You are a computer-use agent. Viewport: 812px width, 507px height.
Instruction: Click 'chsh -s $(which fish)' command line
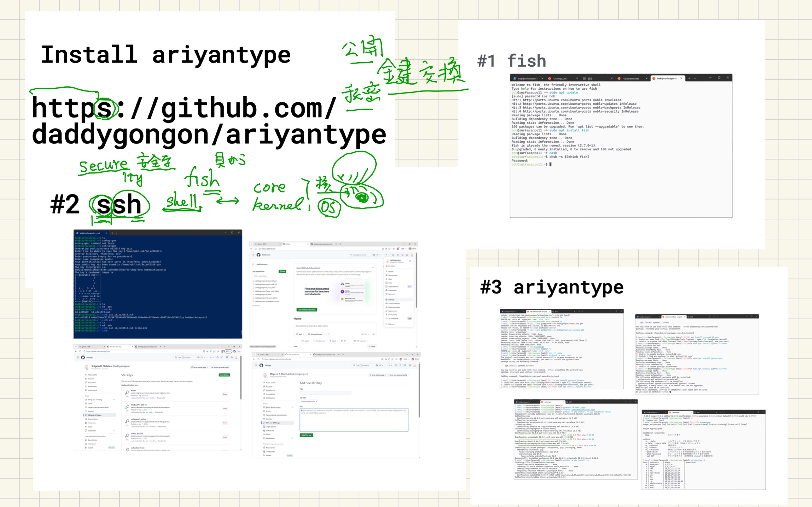click(569, 157)
